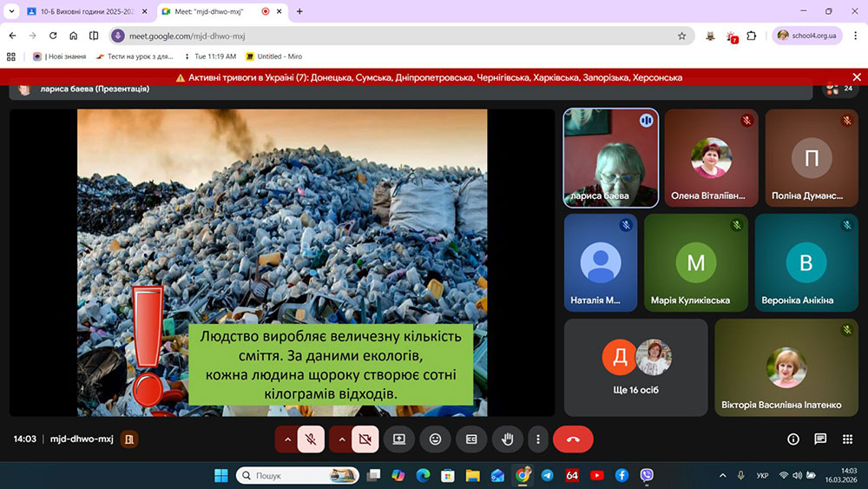Image resolution: width=868 pixels, height=489 pixels.
Task: Open the activities grid icon
Action: pos(847,439)
